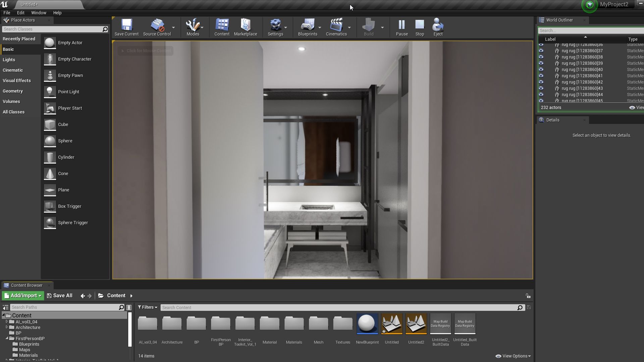644x362 pixels.
Task: Toggle eye icon for rug [11283860]43
Action: click(541, 88)
